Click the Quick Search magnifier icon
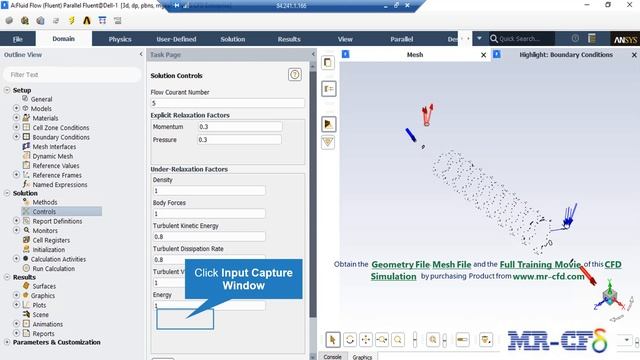This screenshot has width=640, height=360. tap(493, 39)
